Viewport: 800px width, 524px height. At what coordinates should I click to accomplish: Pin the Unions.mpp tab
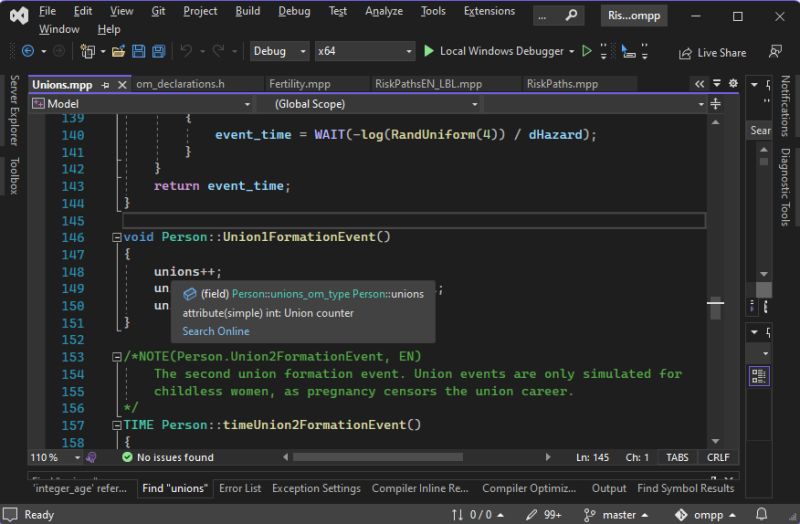tap(106, 85)
